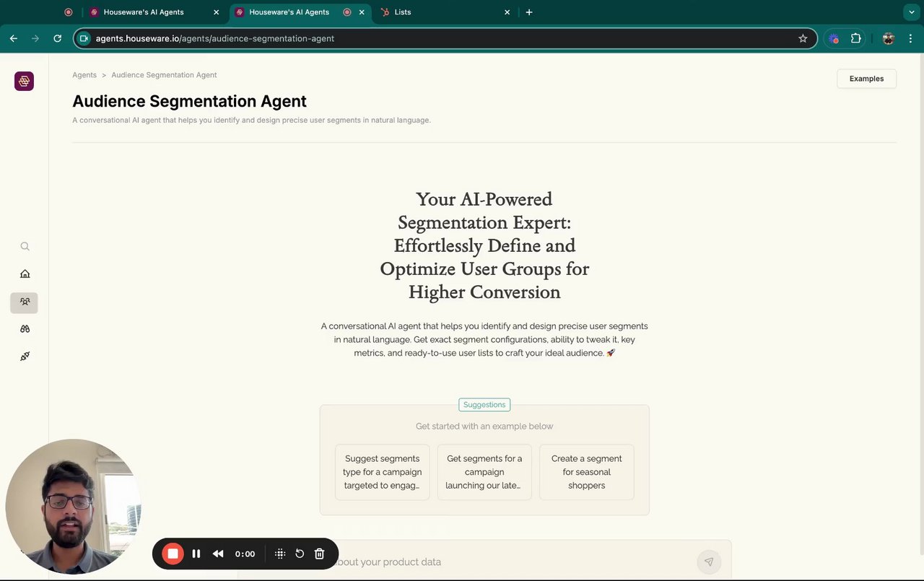Send message with the paper plane icon

(x=709, y=562)
